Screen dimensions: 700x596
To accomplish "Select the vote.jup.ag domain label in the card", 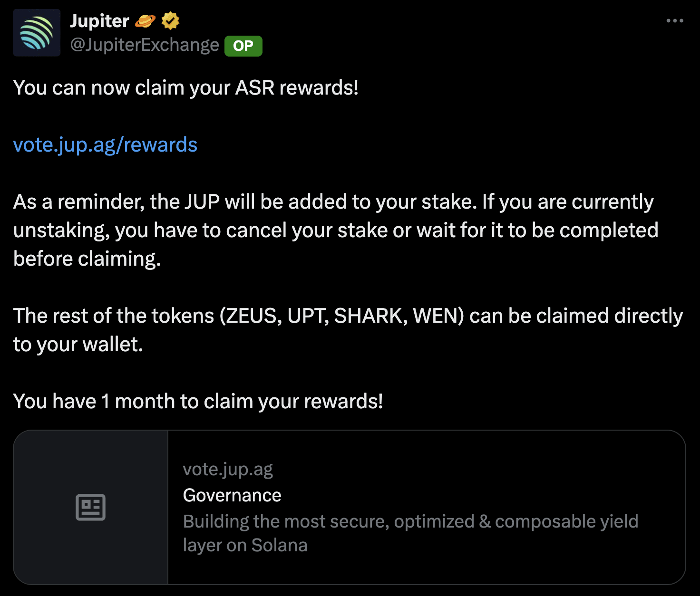I will [228, 469].
